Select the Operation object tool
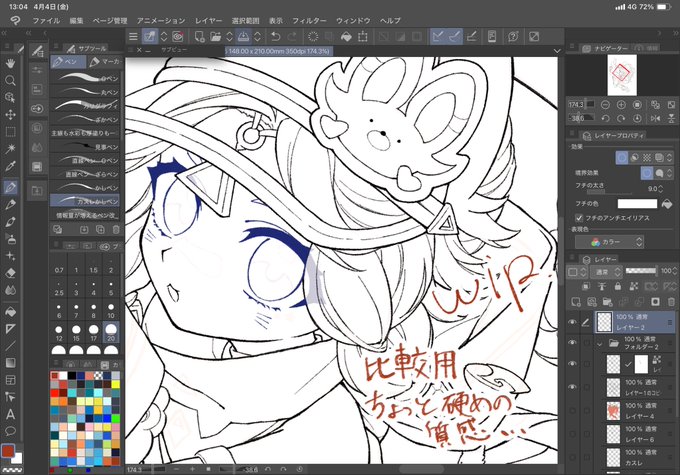The height and width of the screenshot is (475, 680). click(10, 98)
